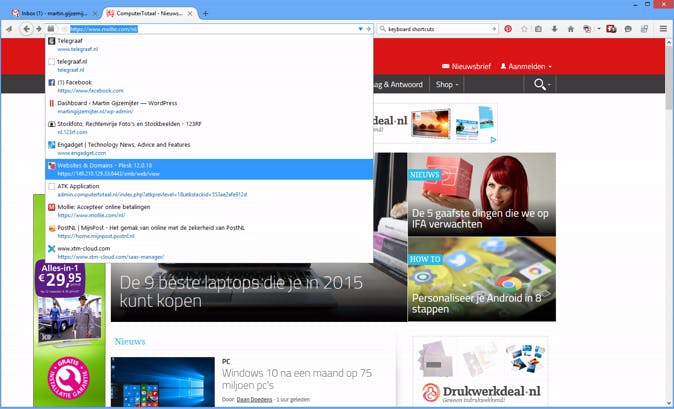The width and height of the screenshot is (674, 409).
Task: Open dropdown arrow next to extension icon
Action: (598, 29)
